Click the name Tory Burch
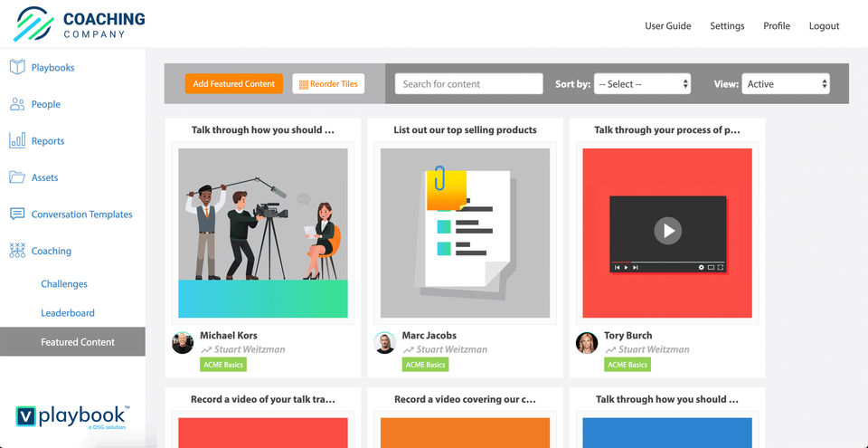This screenshot has height=448, width=868. (x=627, y=336)
